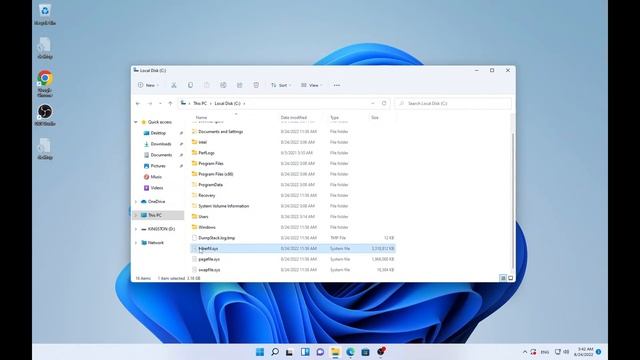
Task: Sort by the Name column header
Action: click(x=201, y=118)
